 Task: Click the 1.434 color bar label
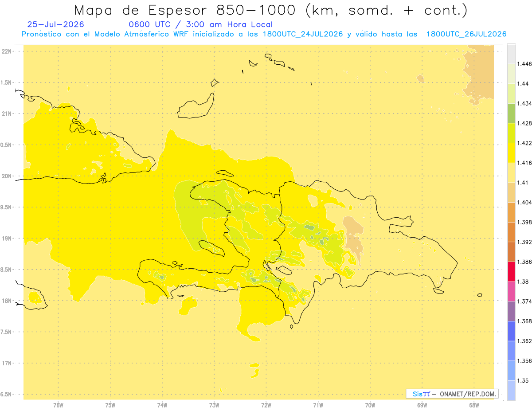point(524,103)
